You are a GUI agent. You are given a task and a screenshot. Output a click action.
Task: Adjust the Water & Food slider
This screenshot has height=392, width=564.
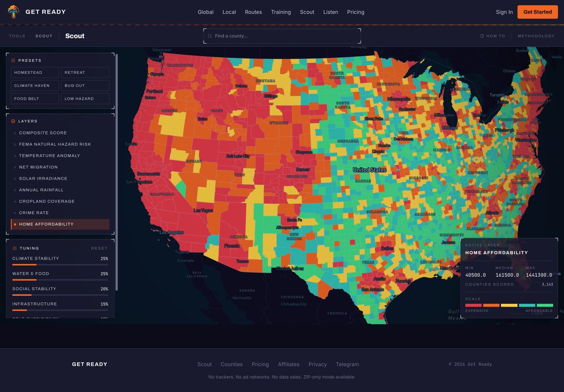pyautogui.click(x=60, y=280)
